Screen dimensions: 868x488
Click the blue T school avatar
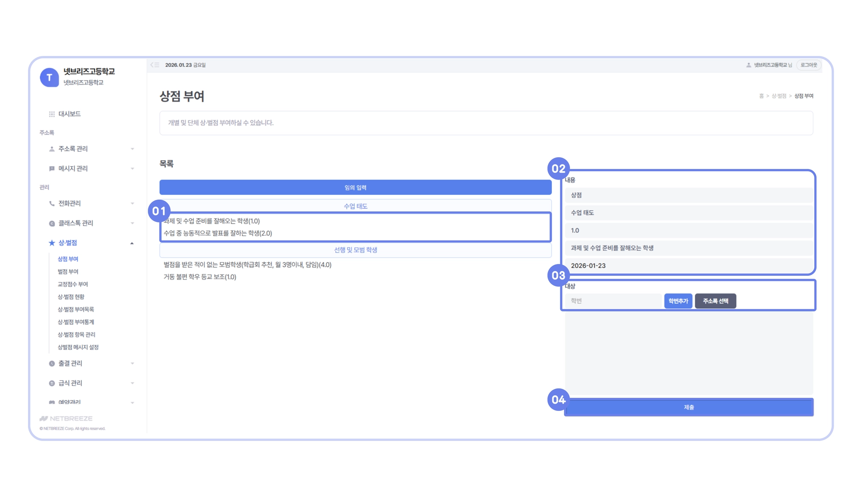click(49, 77)
